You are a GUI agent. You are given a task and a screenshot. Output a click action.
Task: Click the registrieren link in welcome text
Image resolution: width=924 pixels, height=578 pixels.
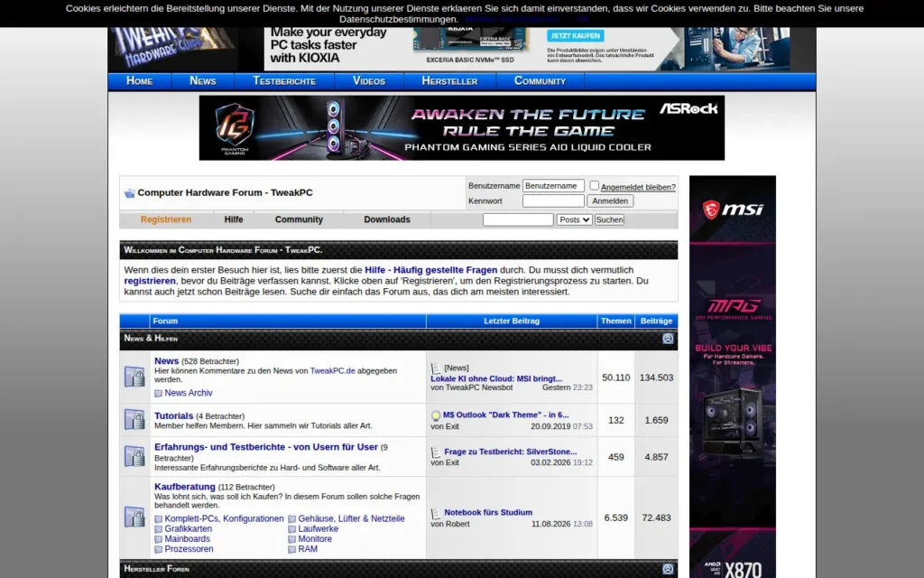(150, 281)
